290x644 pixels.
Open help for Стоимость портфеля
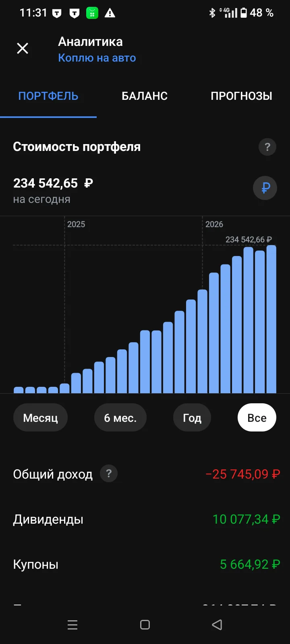(x=267, y=147)
